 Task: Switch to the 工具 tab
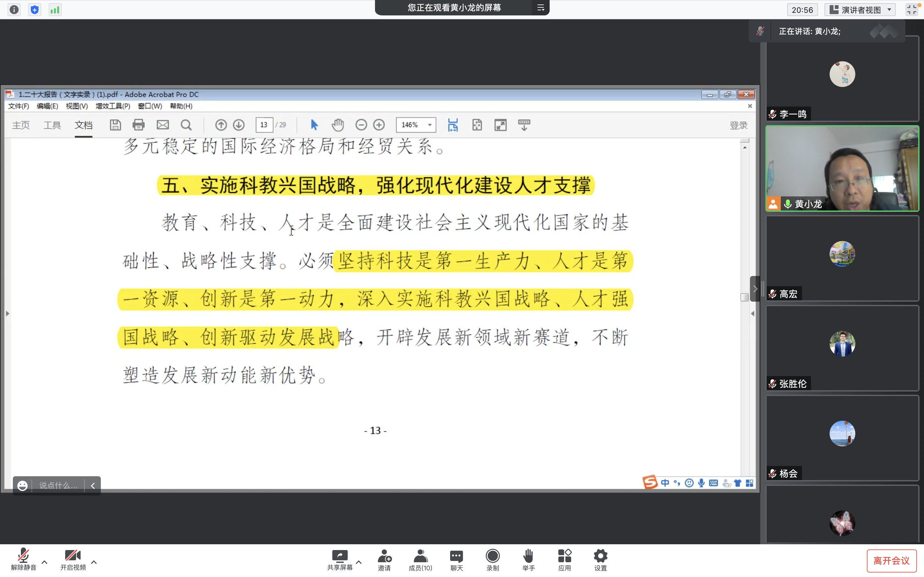pos(52,125)
